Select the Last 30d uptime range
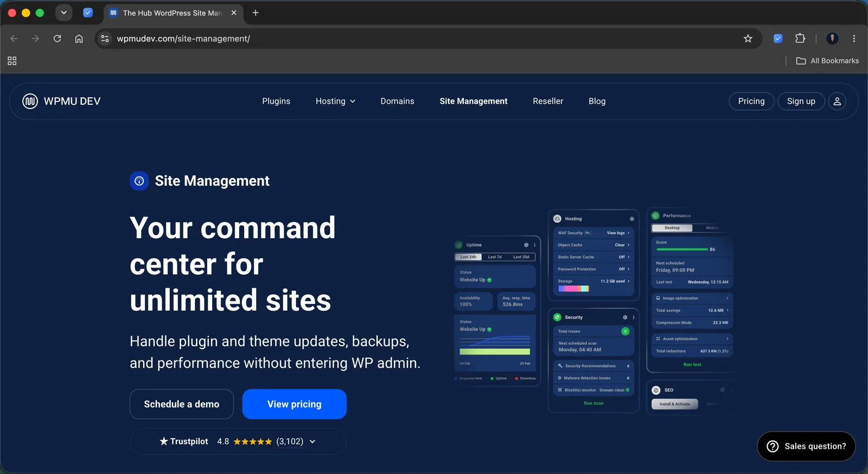The width and height of the screenshot is (868, 474). click(x=521, y=257)
